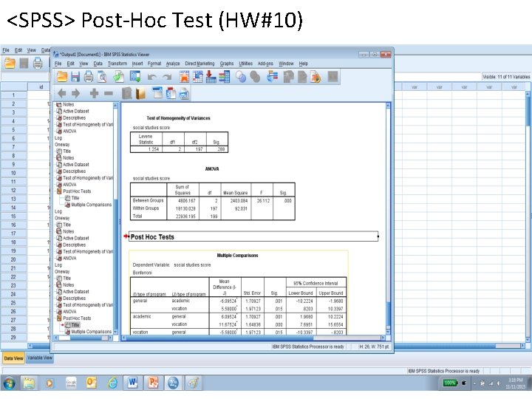The height and width of the screenshot is (399, 532).
Task: Click the Levene Statistic column header
Action: 146,139
